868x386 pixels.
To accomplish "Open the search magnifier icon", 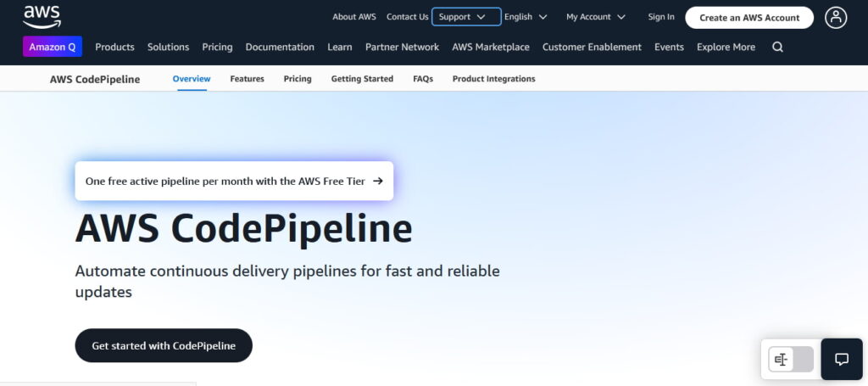I will pyautogui.click(x=778, y=47).
